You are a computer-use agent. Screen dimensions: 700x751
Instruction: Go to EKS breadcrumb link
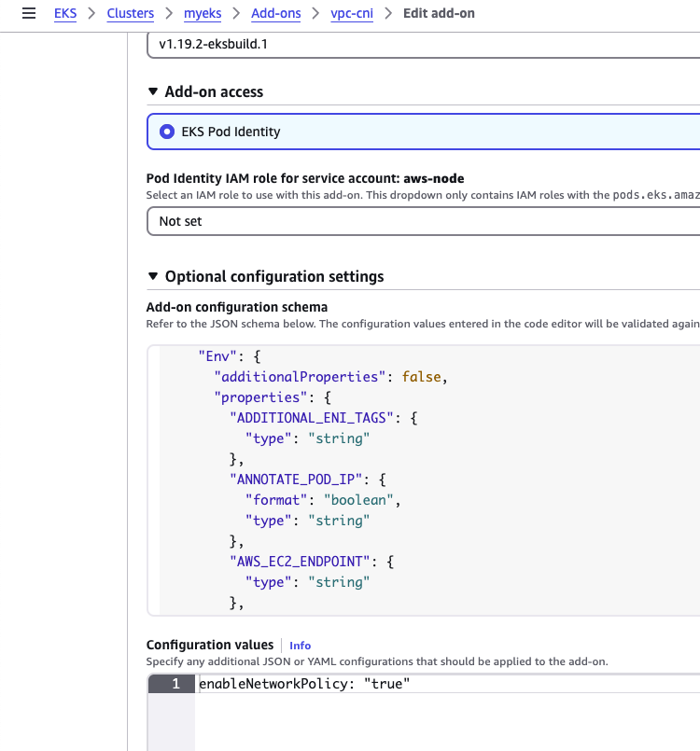point(65,13)
